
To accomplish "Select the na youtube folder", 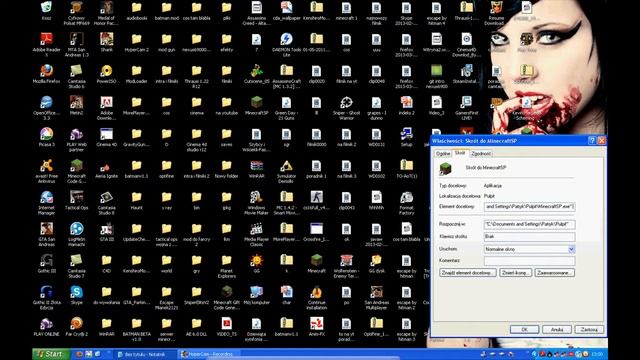I will 227,105.
